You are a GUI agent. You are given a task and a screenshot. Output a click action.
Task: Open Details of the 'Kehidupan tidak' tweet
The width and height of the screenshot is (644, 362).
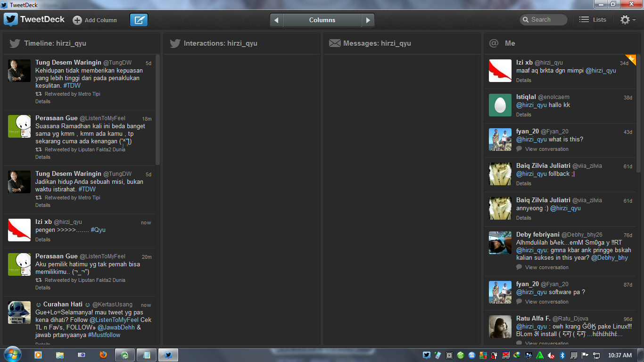[x=43, y=101]
